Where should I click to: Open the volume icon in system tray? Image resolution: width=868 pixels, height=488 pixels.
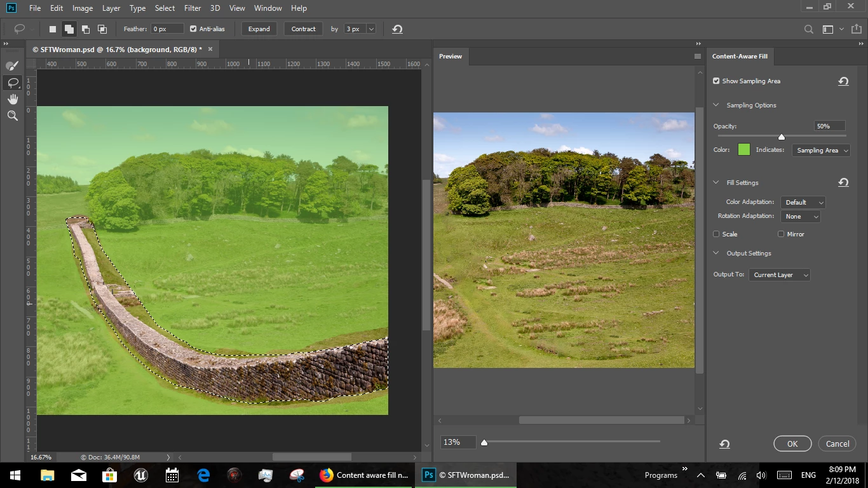761,475
